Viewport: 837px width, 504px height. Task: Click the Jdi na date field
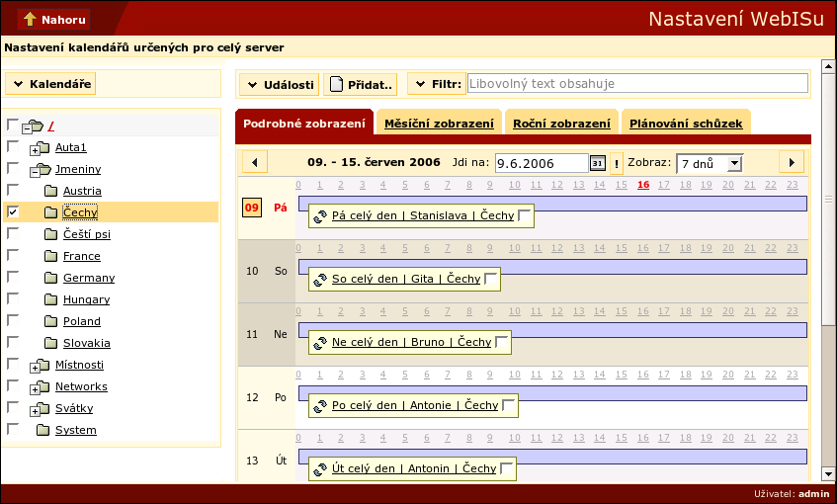[542, 163]
